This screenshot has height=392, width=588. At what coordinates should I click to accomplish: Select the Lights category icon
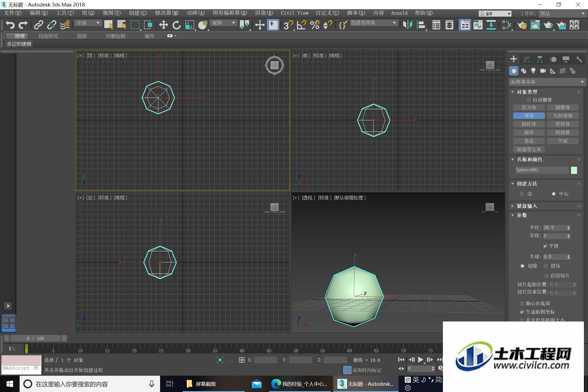point(533,71)
